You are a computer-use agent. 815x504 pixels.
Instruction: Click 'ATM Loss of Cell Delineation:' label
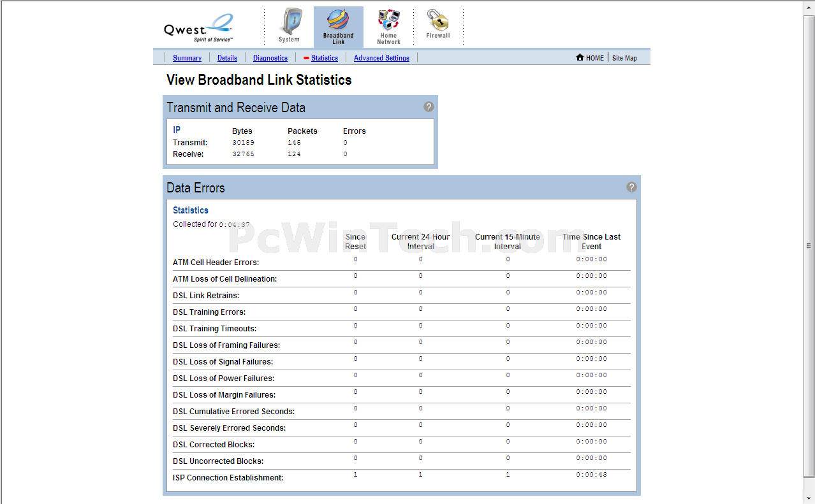click(224, 279)
